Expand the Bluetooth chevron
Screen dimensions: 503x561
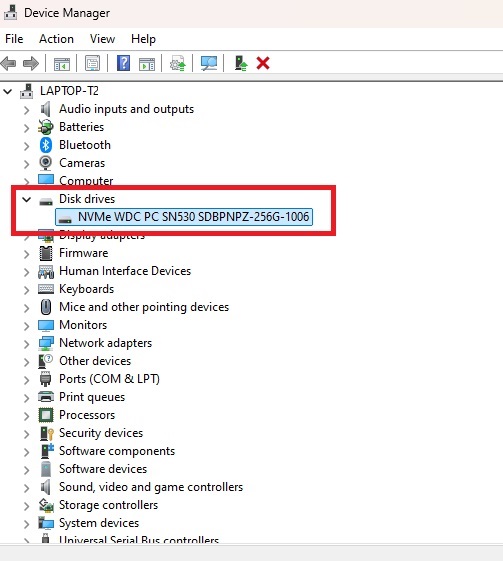tap(26, 146)
